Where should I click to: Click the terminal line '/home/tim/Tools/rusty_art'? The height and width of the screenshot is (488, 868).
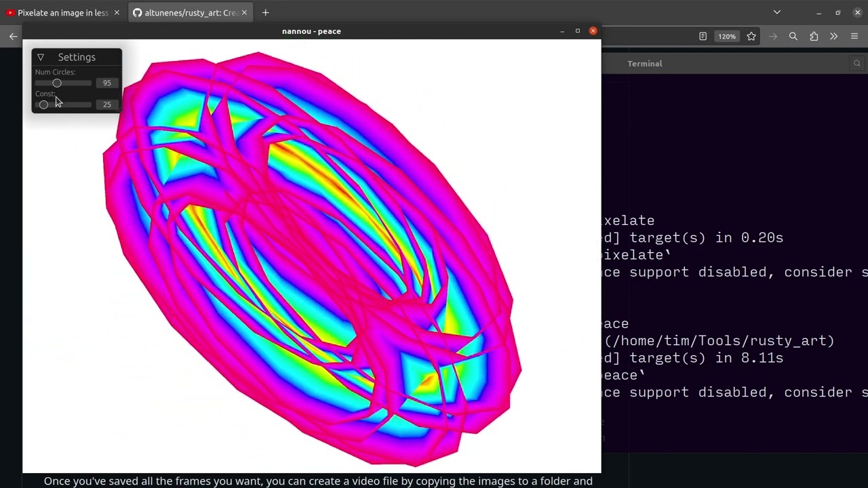[x=720, y=340]
